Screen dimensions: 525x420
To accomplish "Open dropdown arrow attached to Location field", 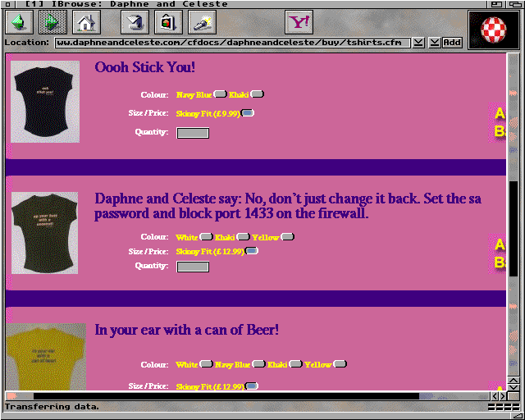I will click(x=418, y=43).
